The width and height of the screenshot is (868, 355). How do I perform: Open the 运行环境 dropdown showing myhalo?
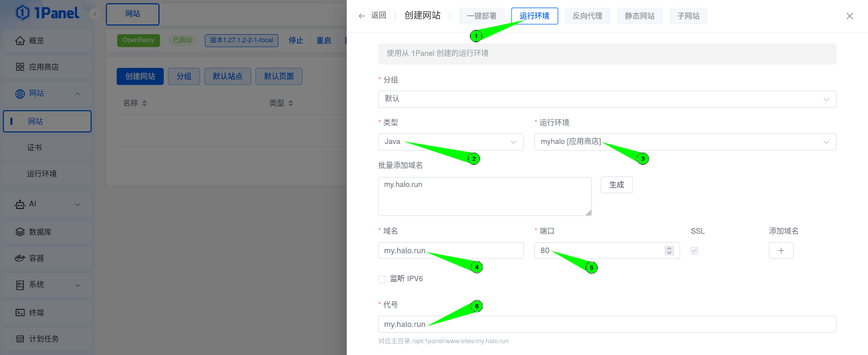coord(685,142)
